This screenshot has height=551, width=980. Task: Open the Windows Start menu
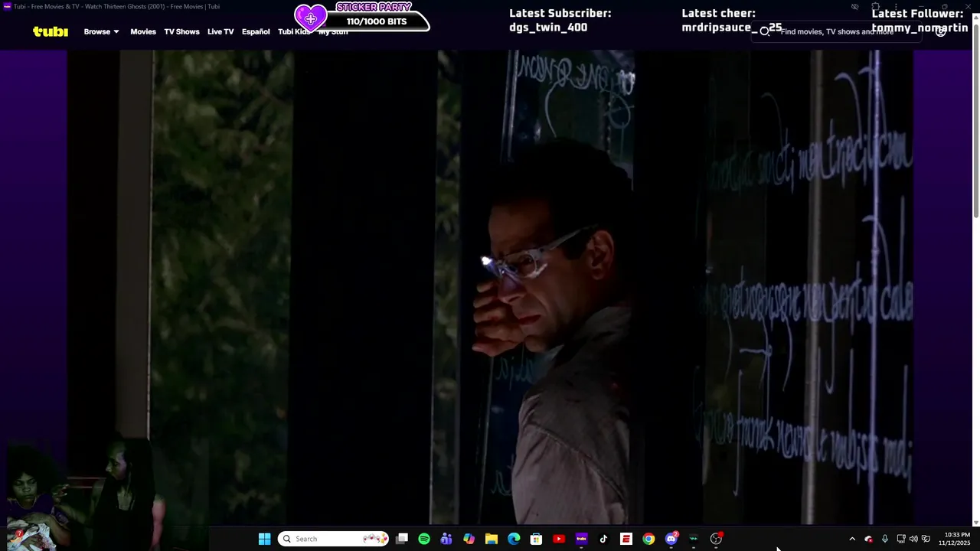point(264,539)
